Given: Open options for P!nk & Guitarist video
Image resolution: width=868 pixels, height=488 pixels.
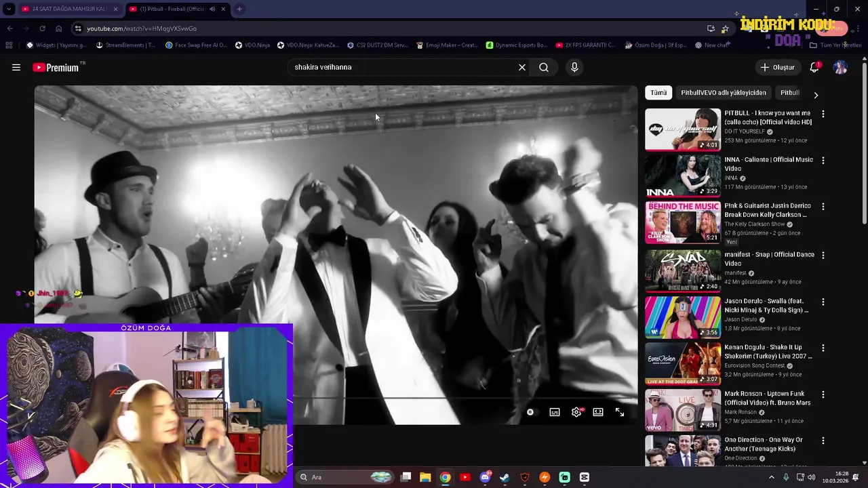Looking at the screenshot, I should tap(823, 207).
